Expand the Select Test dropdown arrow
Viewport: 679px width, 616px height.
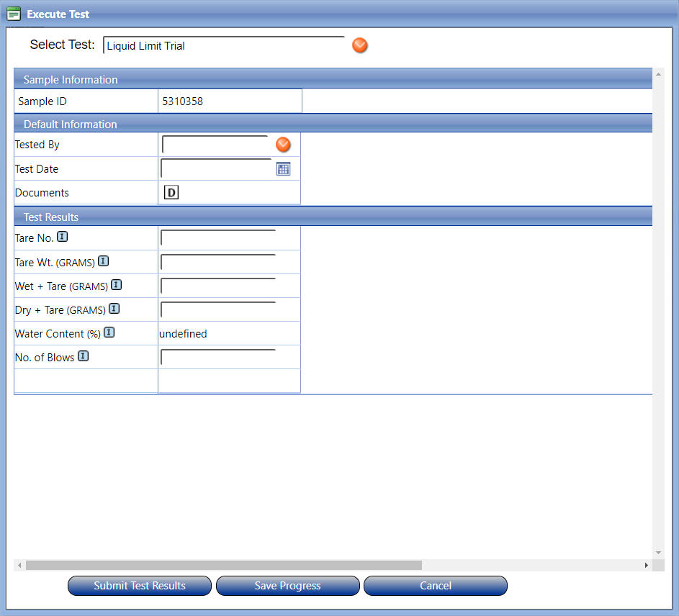pyautogui.click(x=360, y=45)
